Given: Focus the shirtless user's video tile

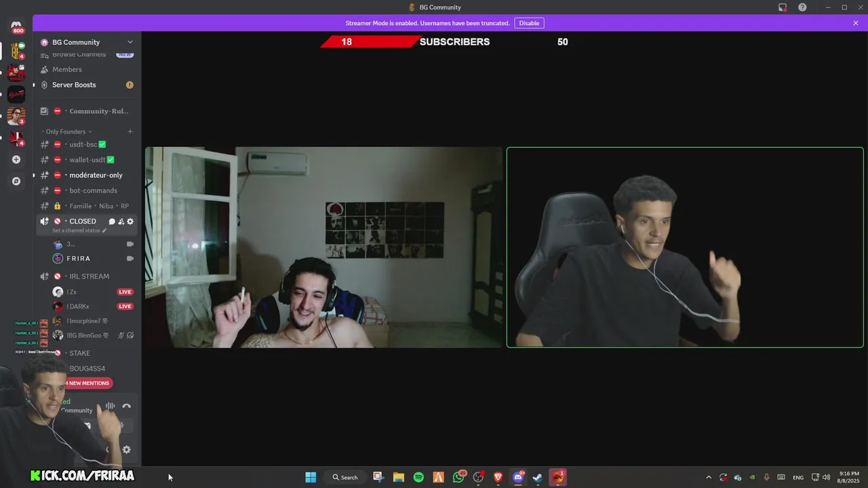Looking at the screenshot, I should 323,247.
